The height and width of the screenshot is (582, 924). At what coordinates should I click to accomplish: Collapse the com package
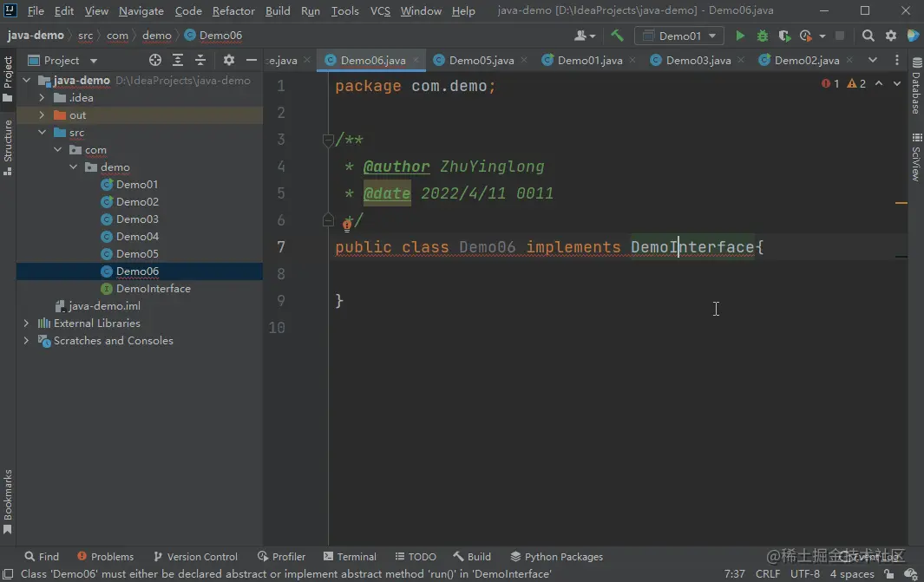58,150
